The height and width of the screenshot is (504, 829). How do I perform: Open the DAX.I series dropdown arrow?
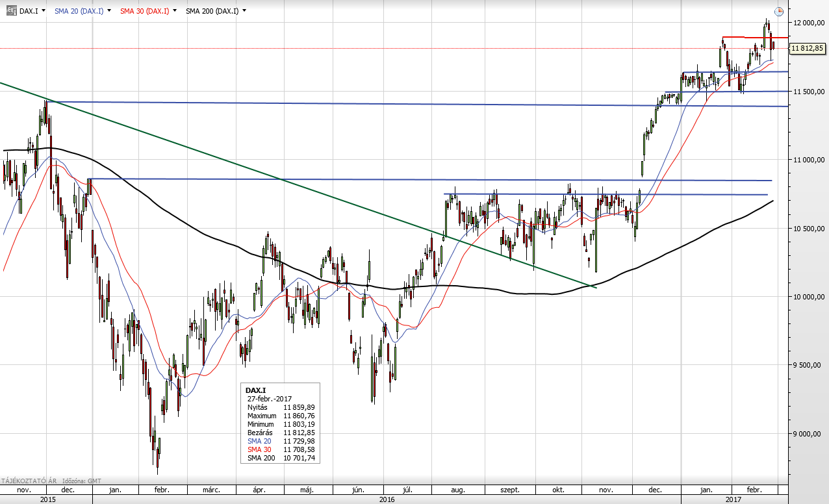click(43, 11)
